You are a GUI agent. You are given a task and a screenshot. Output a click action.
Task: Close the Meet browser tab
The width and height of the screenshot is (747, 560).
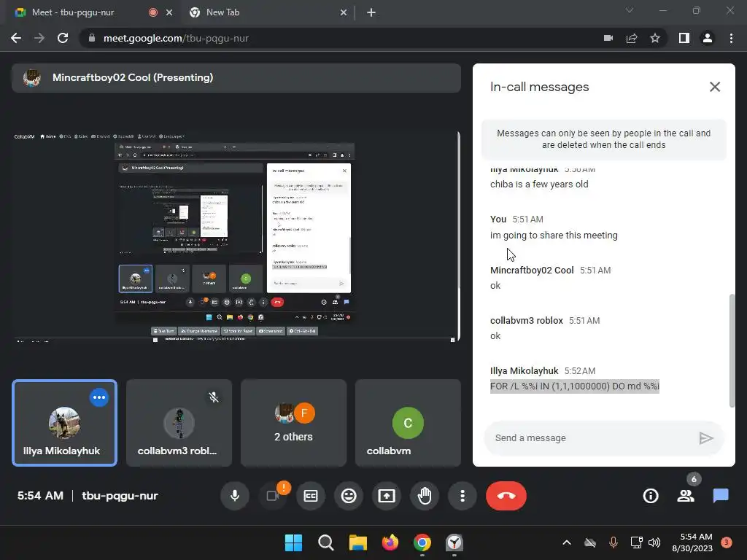[169, 13]
